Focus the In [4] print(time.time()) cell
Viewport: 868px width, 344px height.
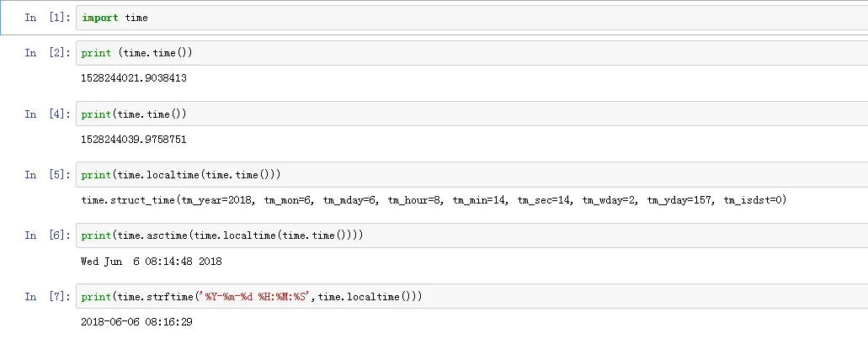(471, 114)
